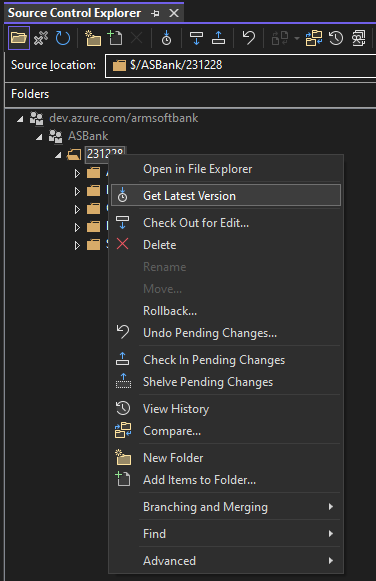The width and height of the screenshot is (376, 581).
Task: Click the Source location path field
Action: [241, 66]
